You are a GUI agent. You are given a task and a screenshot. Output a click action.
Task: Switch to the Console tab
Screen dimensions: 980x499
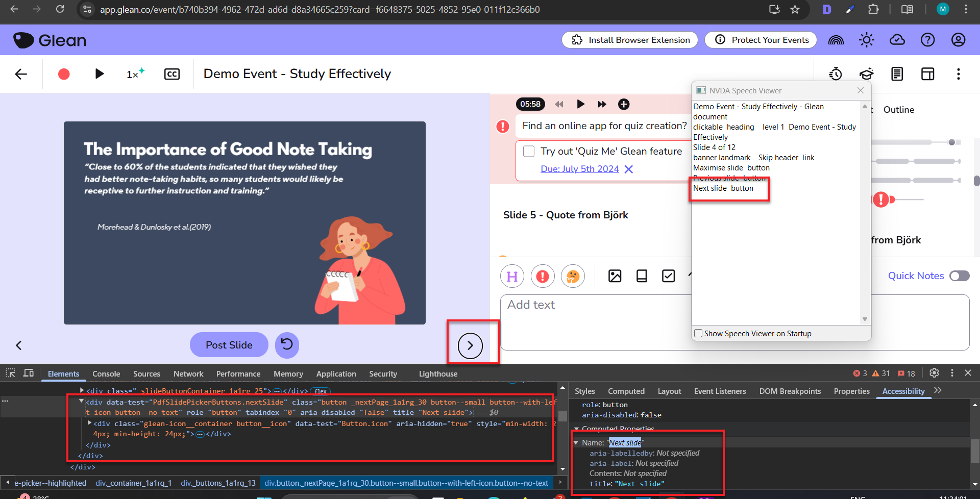pos(106,374)
